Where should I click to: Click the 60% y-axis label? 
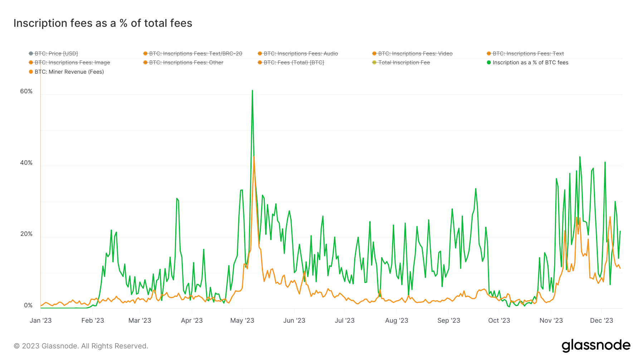click(x=26, y=91)
